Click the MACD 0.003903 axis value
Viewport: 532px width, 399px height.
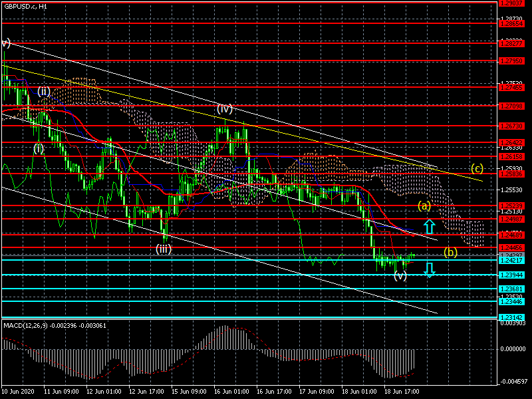pyautogui.click(x=513, y=323)
